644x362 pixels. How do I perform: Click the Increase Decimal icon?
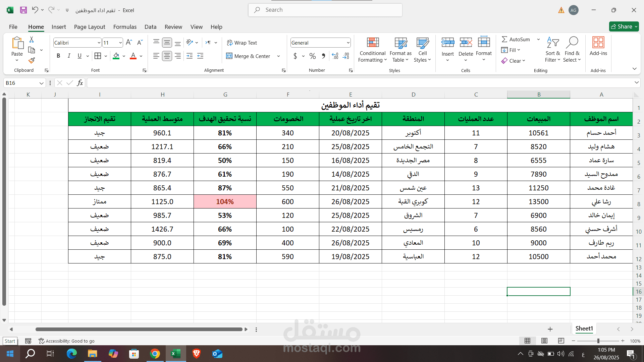click(x=335, y=56)
